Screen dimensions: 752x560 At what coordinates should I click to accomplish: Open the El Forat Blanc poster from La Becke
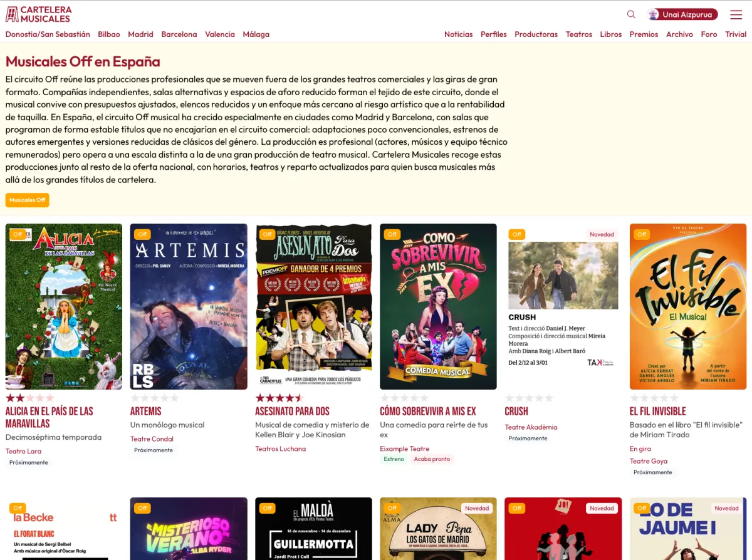(x=64, y=529)
